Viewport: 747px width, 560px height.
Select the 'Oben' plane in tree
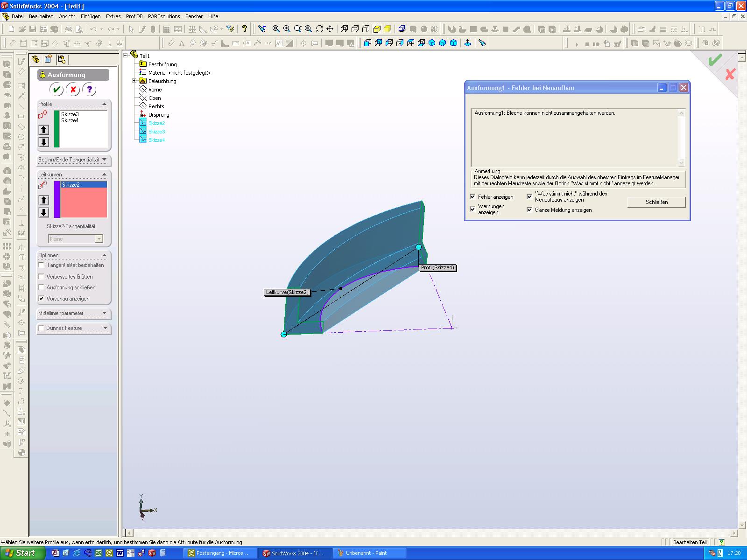coord(155,98)
